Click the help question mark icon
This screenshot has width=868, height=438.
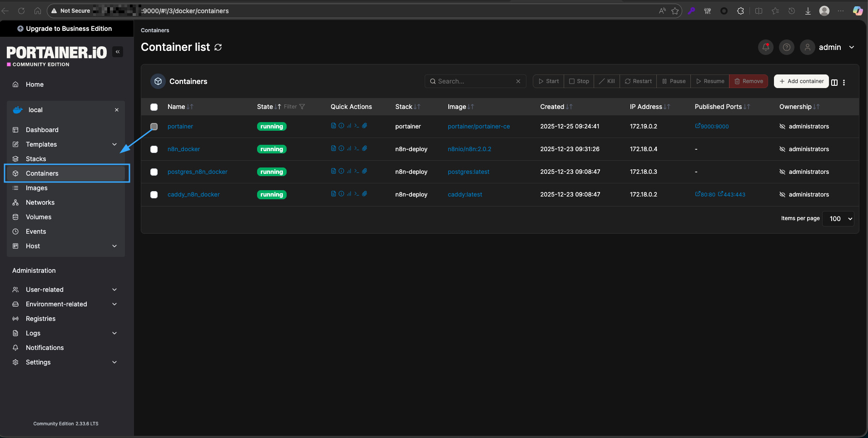click(x=787, y=47)
